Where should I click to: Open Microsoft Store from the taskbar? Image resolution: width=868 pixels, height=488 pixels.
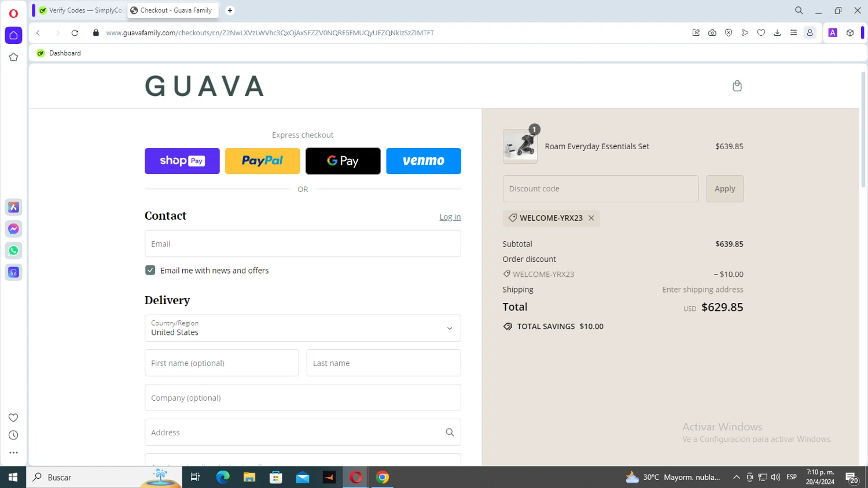click(x=276, y=477)
